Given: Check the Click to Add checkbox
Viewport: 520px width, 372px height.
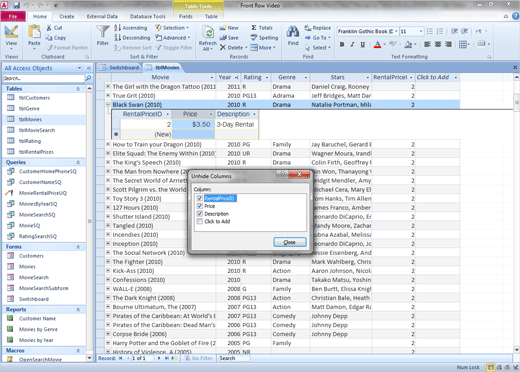Looking at the screenshot, I should pos(200,221).
